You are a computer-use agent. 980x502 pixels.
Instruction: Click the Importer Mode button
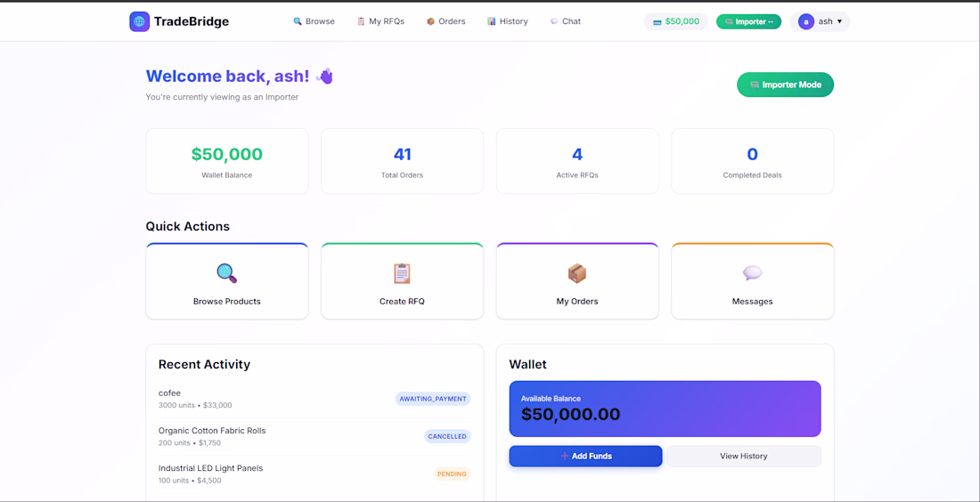point(785,85)
